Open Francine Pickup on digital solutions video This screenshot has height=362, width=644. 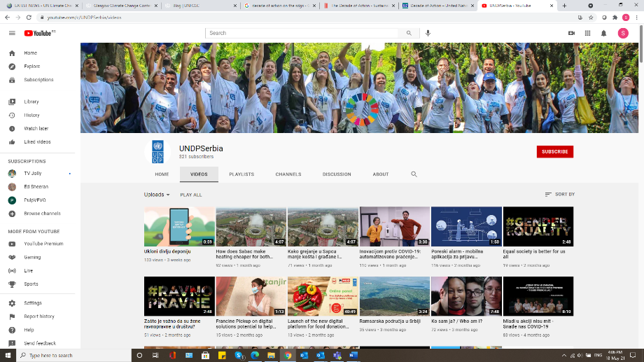[251, 296]
